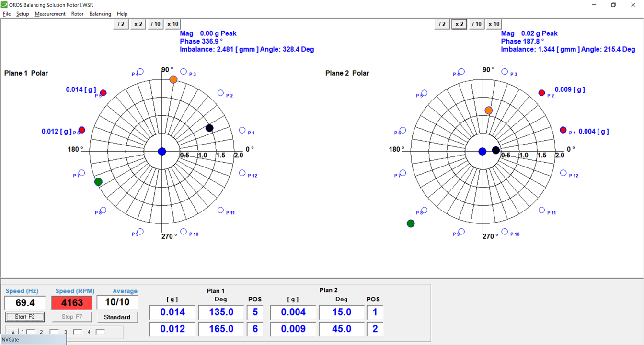
Task: Click Plane 2 '/ 10' scale button
Action: point(476,24)
